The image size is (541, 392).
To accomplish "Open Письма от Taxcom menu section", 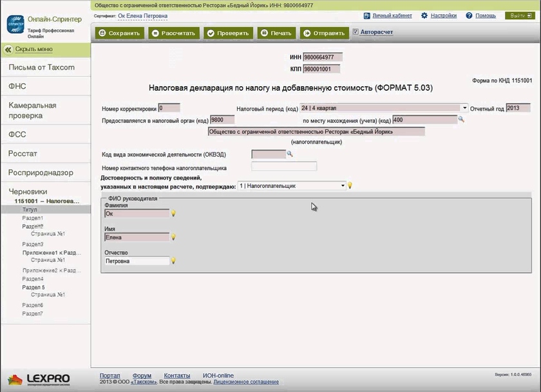I will pos(42,68).
